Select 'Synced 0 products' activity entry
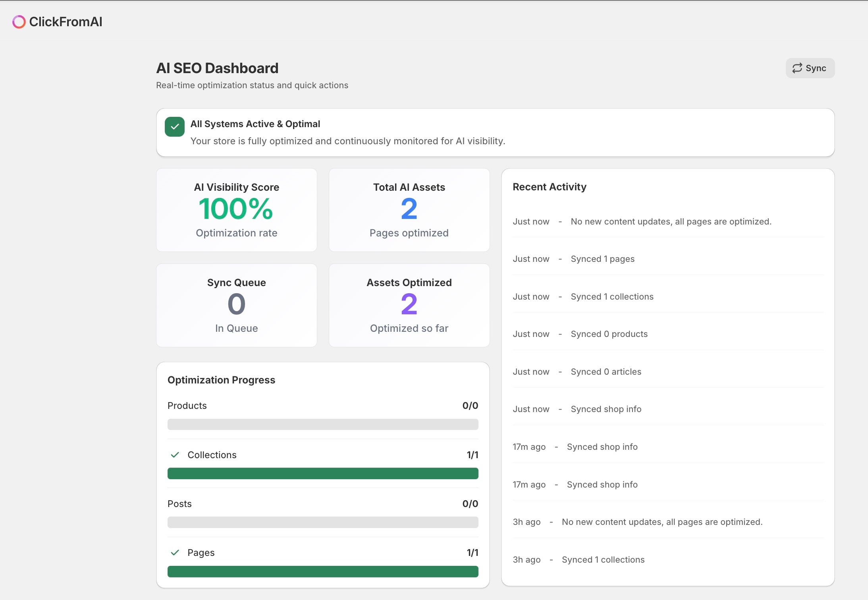868x600 pixels. coord(668,334)
